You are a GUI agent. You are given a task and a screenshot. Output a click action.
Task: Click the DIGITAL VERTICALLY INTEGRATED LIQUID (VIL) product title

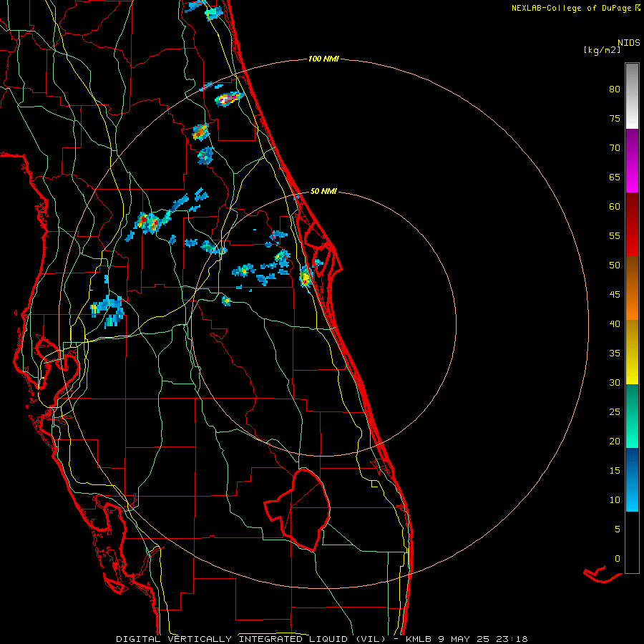[251, 639]
